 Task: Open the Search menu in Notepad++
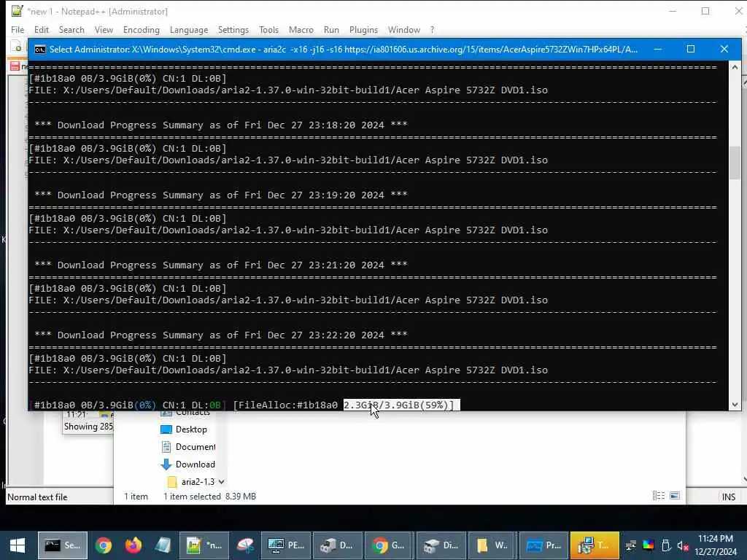point(71,29)
